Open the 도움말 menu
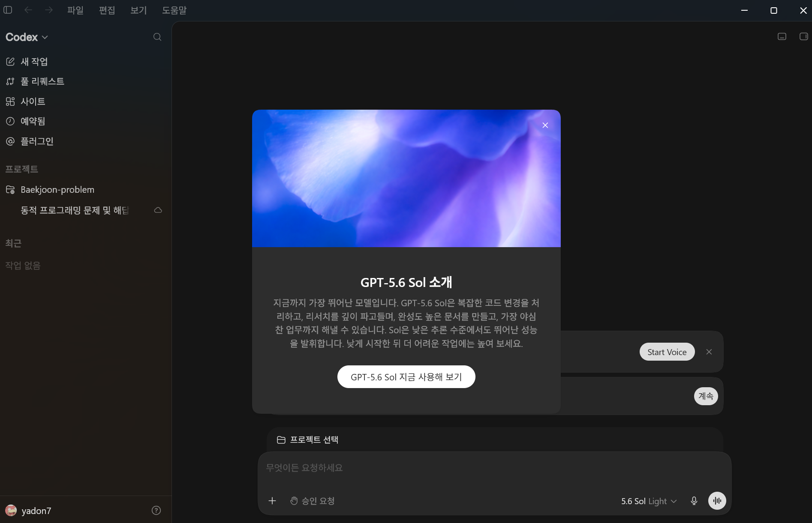The height and width of the screenshot is (523, 812). pos(174,10)
